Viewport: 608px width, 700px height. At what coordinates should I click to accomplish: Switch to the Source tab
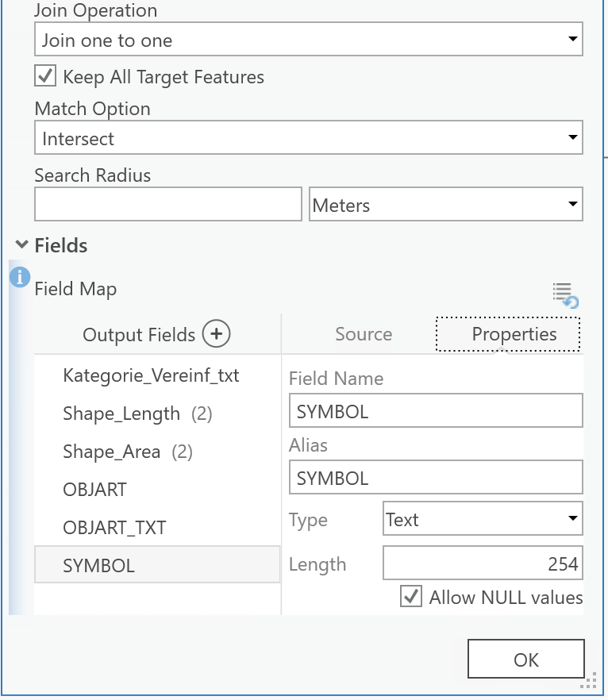point(364,334)
